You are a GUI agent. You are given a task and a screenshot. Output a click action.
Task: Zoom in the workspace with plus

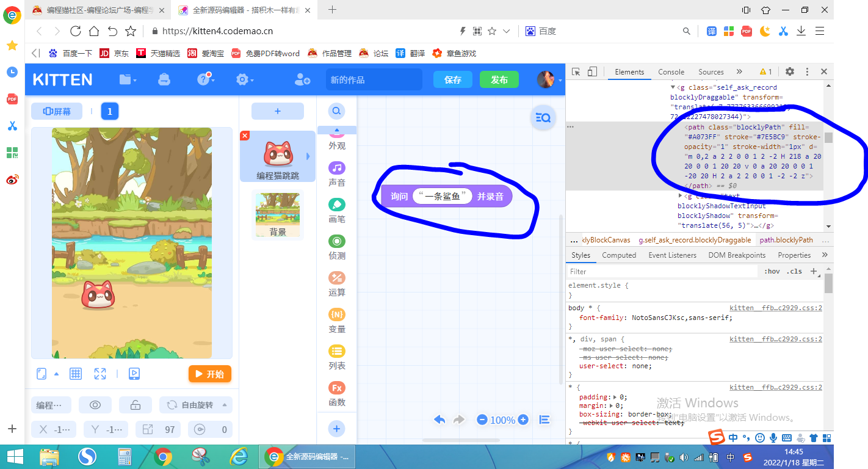523,420
